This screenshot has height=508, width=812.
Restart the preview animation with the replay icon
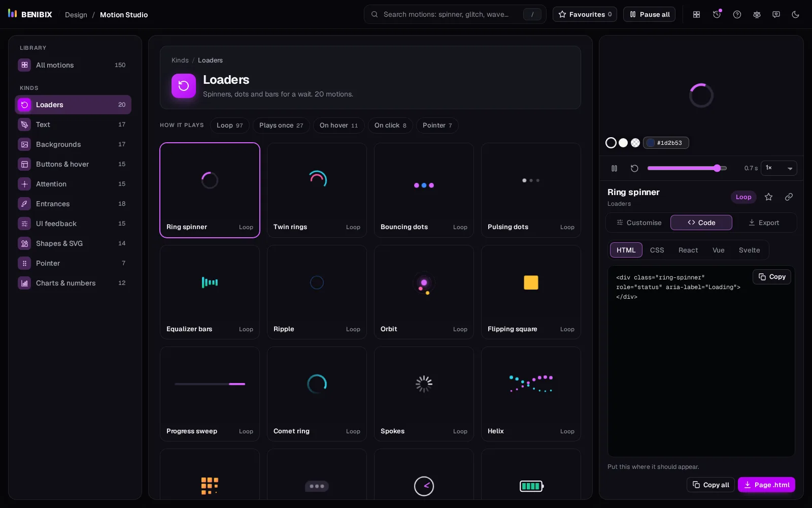point(634,168)
